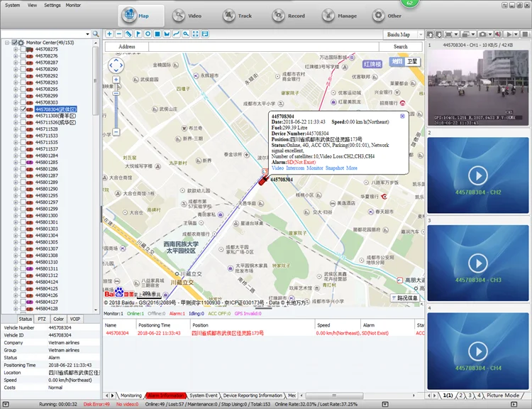The image size is (532, 409).
Task: Uncheck the Monitor Center root checkbox
Action: click(14, 43)
